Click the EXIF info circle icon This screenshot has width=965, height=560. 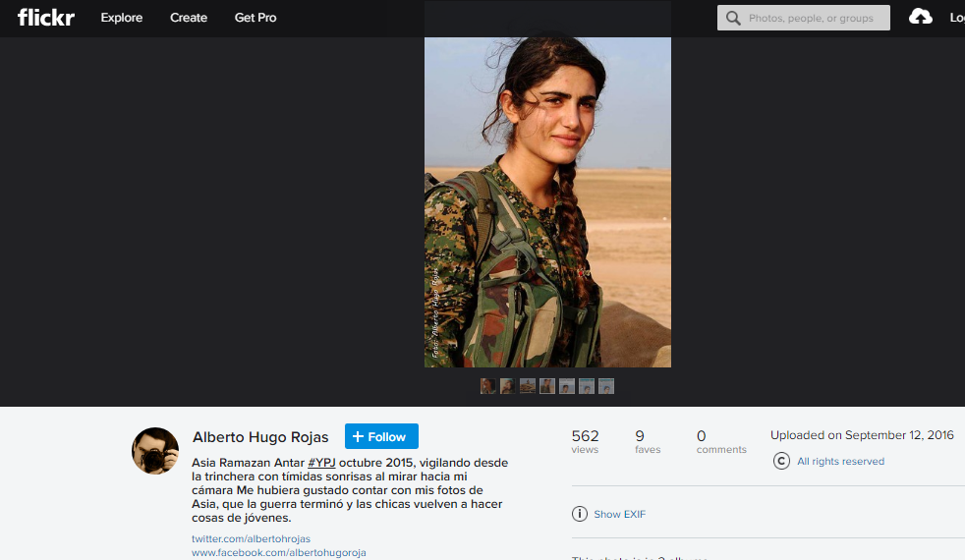point(580,514)
